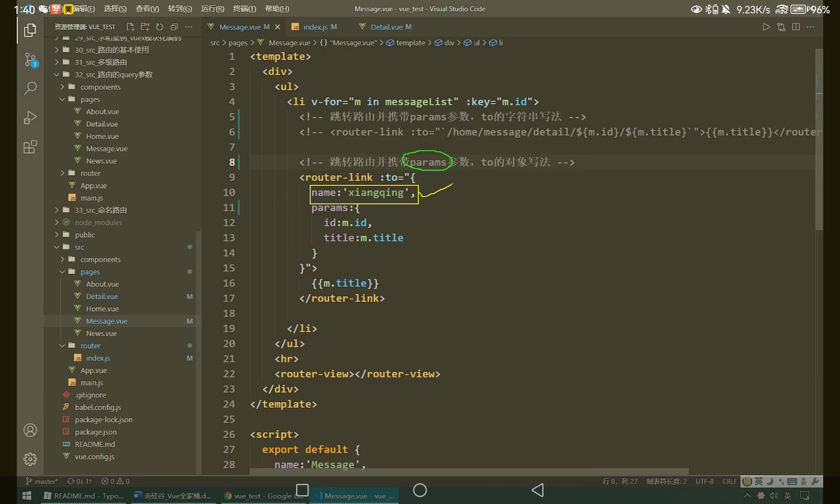Close the Message.vue editor tab
This screenshot has width=840, height=504.
coord(277,27)
